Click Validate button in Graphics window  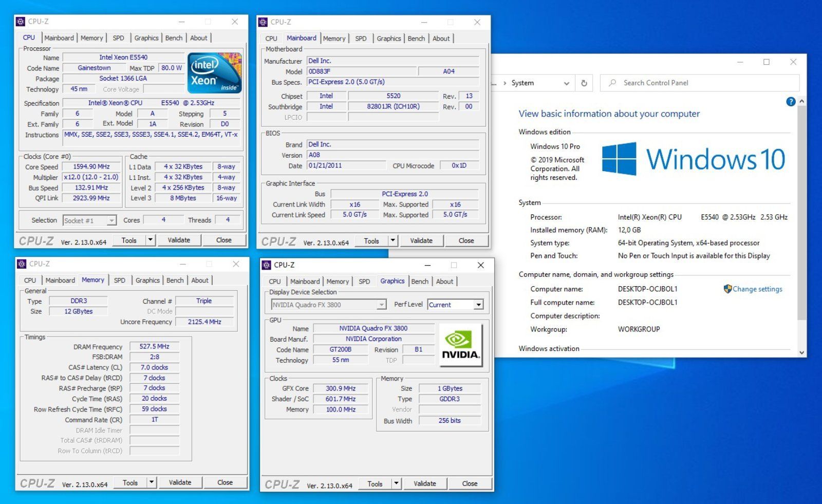tap(425, 483)
